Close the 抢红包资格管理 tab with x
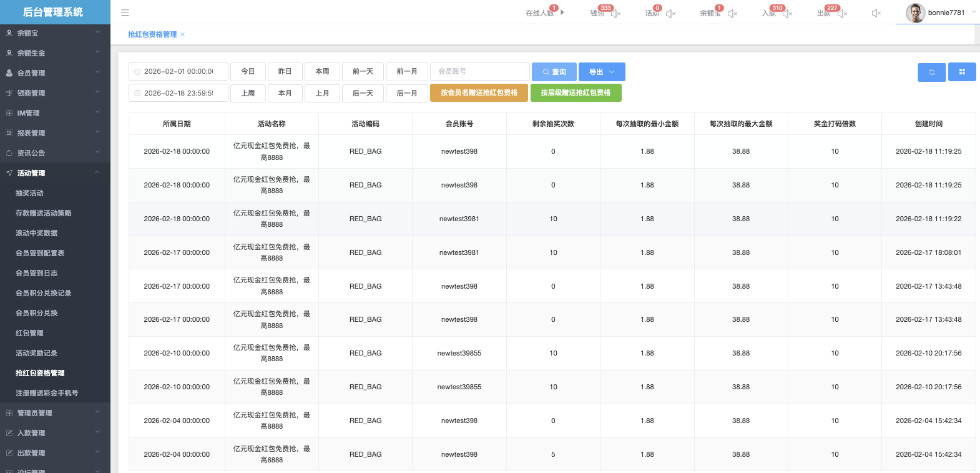 click(183, 34)
